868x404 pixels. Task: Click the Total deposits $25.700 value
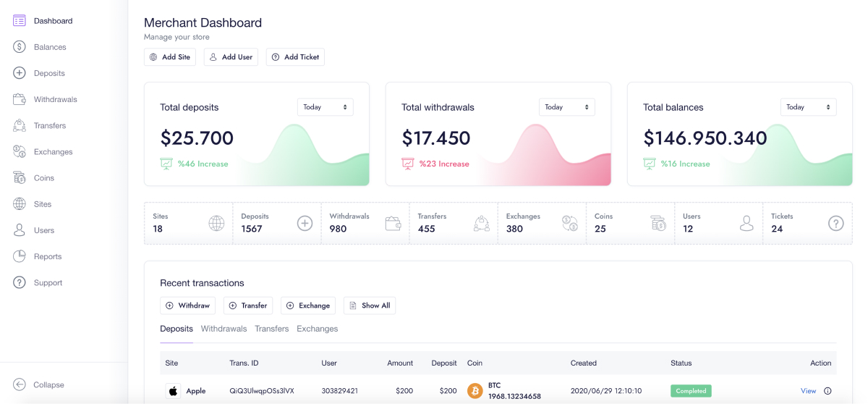[197, 138]
